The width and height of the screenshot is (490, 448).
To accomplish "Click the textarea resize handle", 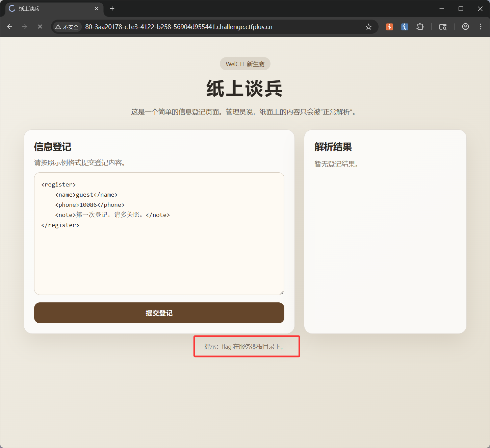I will [282, 292].
